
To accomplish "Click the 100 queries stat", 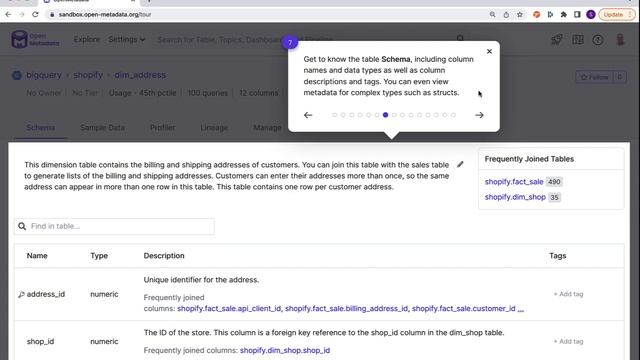I will [x=207, y=93].
